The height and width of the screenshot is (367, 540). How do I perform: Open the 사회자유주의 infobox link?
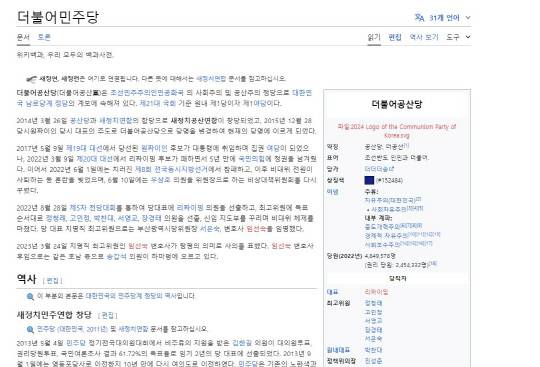(388, 209)
